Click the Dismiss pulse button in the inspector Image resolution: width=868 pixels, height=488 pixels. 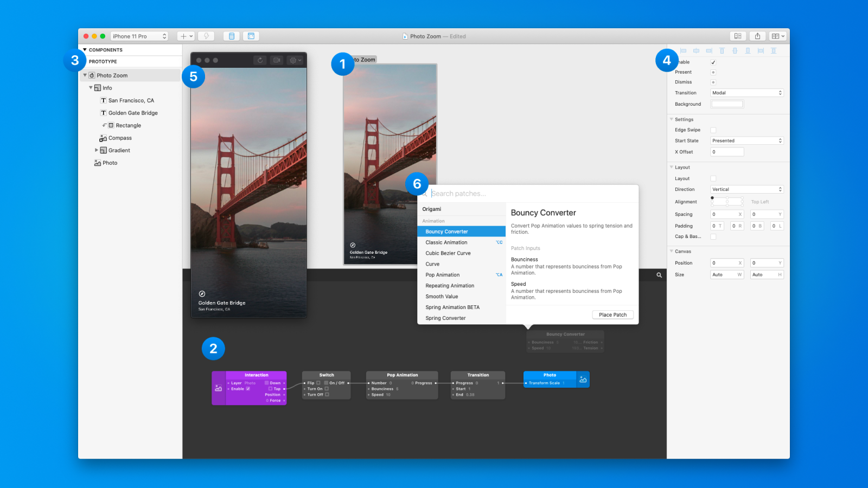point(713,82)
